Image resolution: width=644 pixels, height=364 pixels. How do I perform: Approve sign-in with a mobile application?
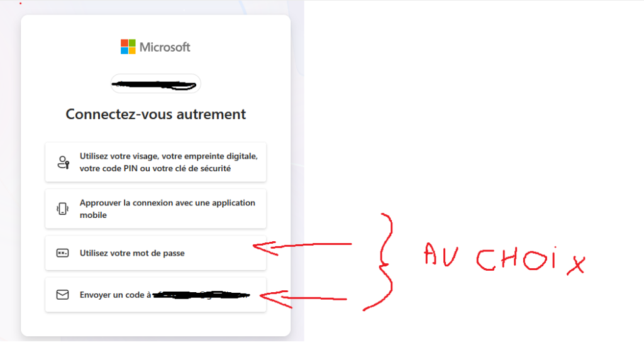pyautogui.click(x=156, y=208)
